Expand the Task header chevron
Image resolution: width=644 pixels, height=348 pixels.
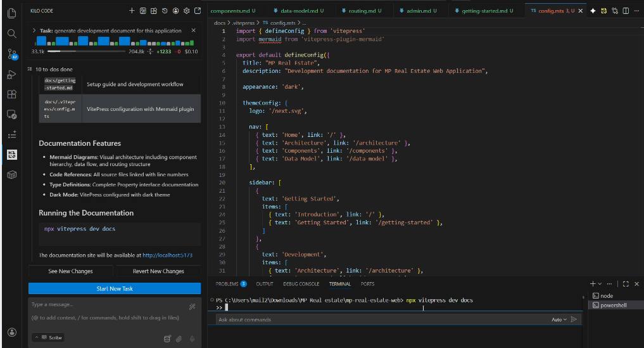34,30
